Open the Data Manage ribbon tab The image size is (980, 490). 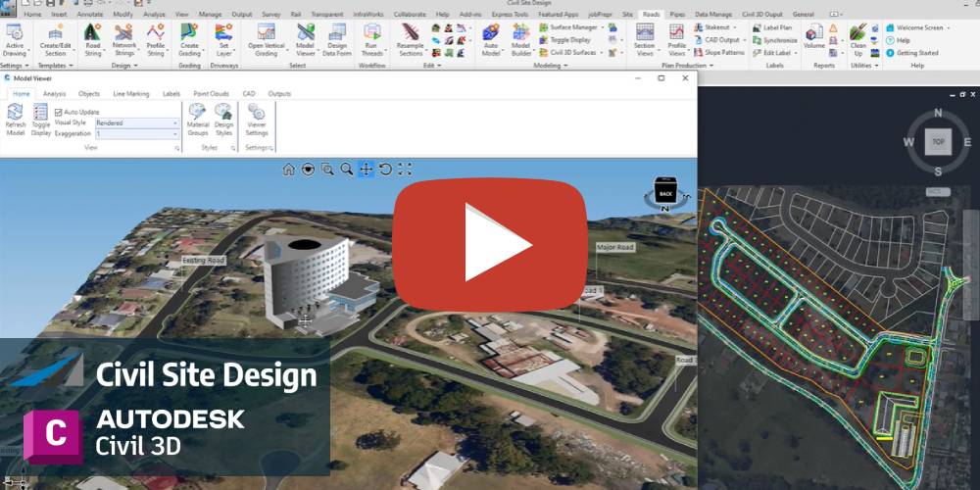[x=713, y=14]
